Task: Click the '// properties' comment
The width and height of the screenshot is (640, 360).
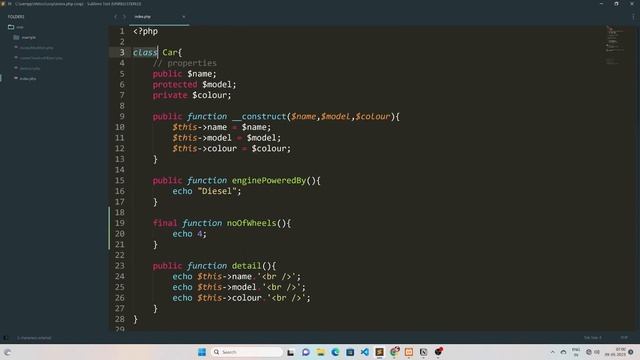Action: pos(184,63)
